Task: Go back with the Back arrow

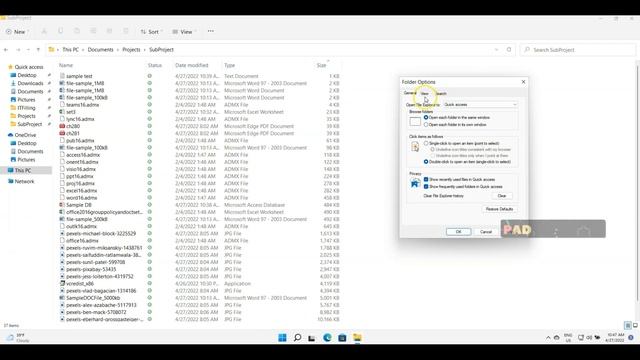Action: click(x=6, y=50)
